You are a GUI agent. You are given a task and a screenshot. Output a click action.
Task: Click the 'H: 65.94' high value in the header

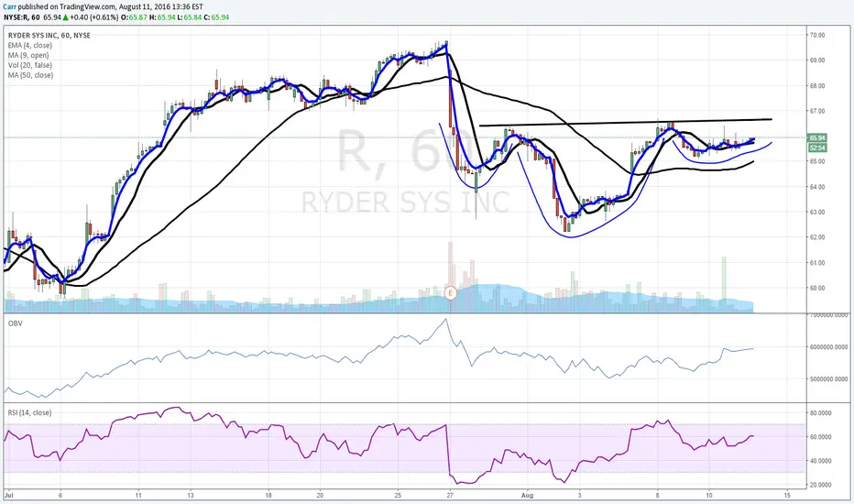coord(162,17)
